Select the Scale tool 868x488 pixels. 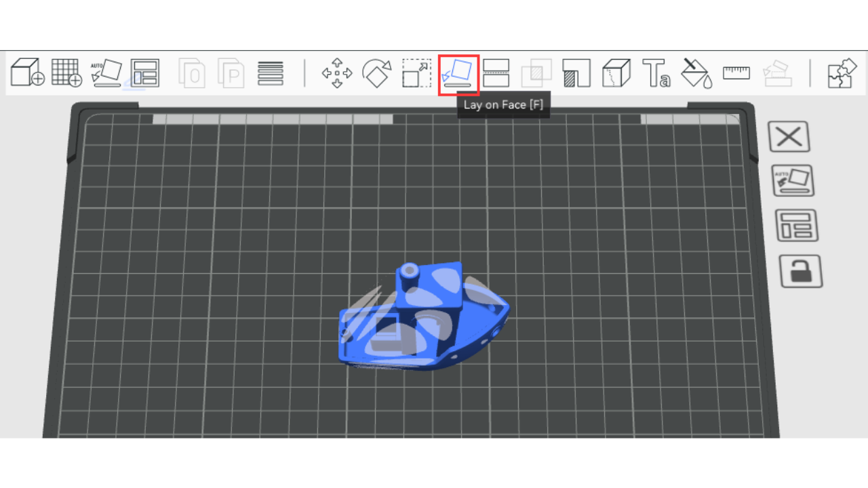point(416,73)
